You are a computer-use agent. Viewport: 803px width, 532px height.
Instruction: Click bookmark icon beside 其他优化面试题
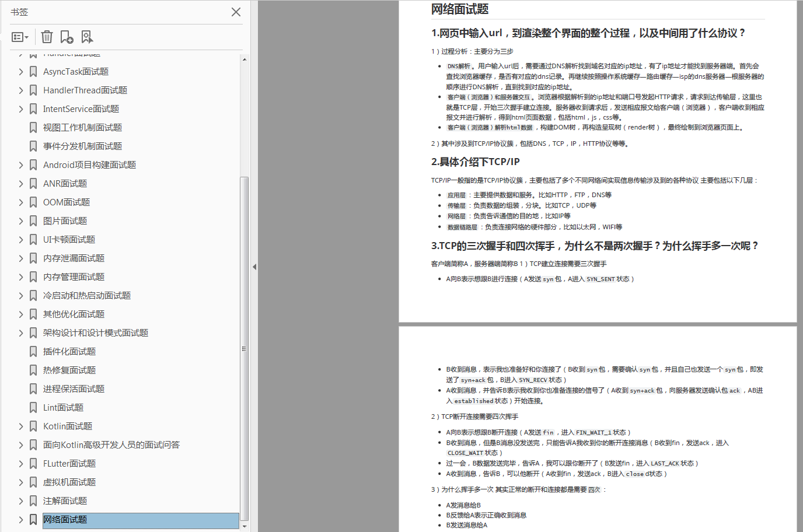[x=33, y=314]
